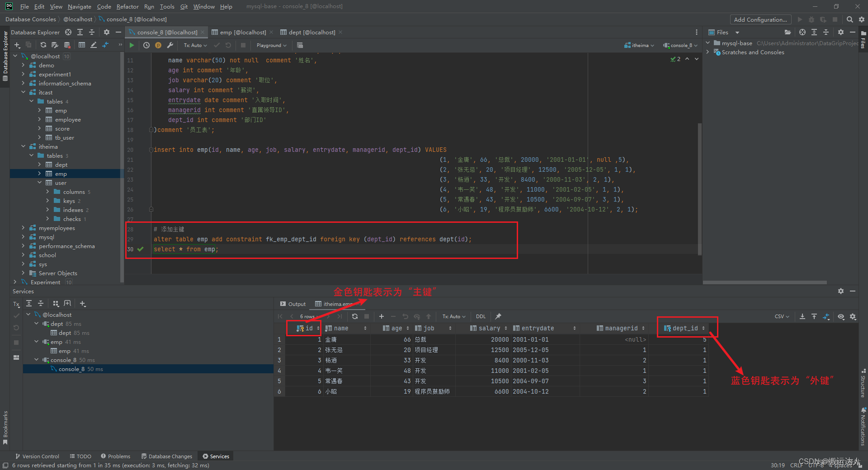
Task: Toggle Notifications side tool window
Action: click(x=863, y=427)
